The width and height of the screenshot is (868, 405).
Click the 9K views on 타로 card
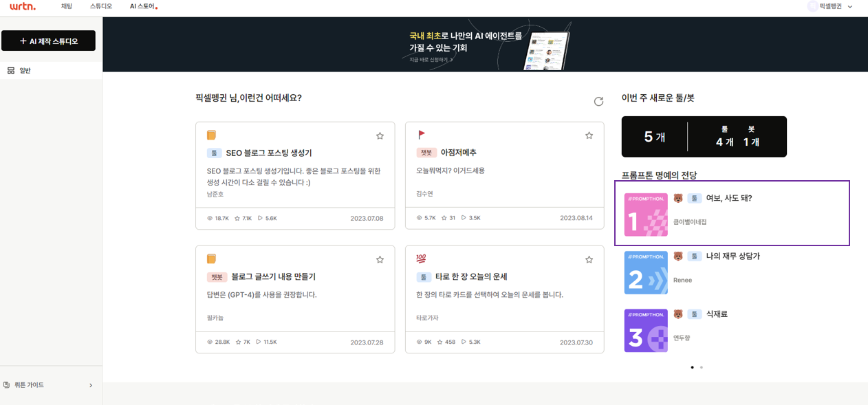(424, 342)
